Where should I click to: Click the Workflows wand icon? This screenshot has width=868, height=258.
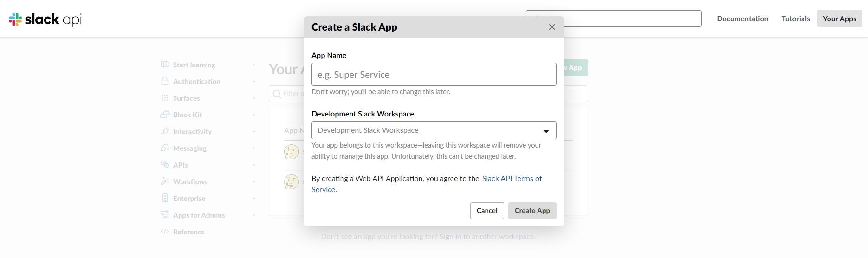click(165, 181)
